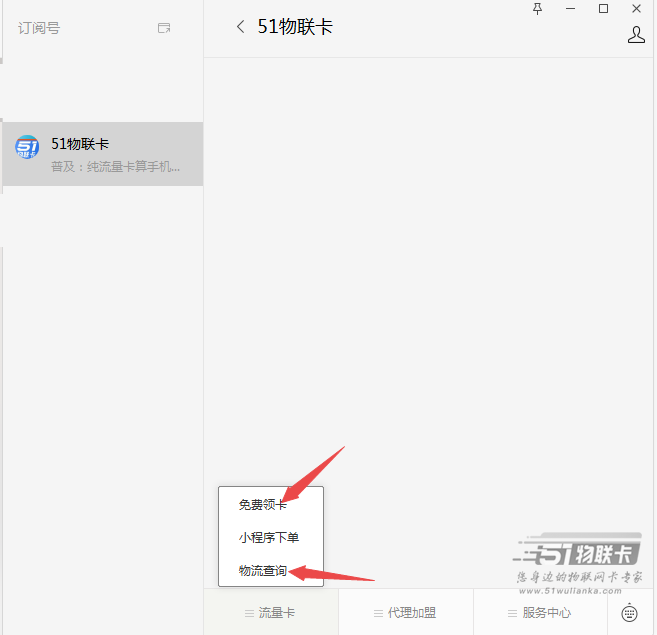This screenshot has height=635, width=657.
Task: Choose 免费领卡 from the popup menu
Action: [263, 505]
